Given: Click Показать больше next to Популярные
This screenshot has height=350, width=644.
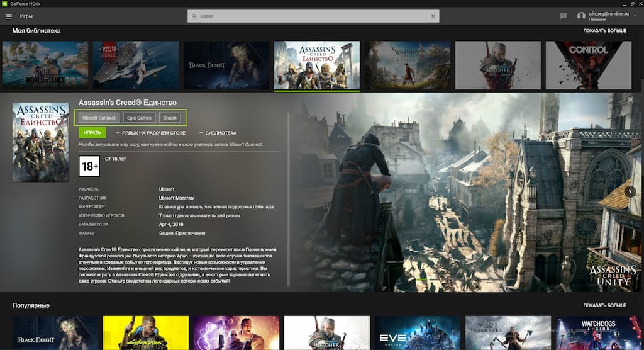Looking at the screenshot, I should tap(604, 305).
